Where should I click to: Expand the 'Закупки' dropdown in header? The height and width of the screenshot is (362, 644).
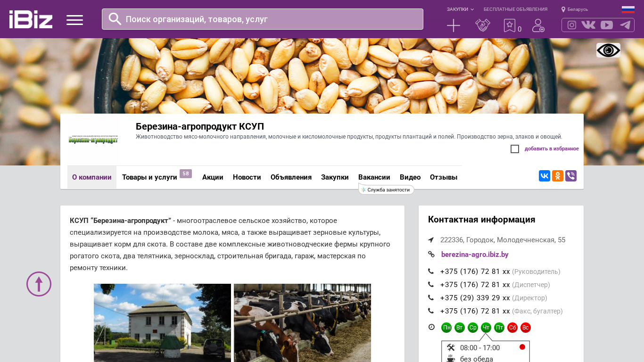tap(460, 9)
